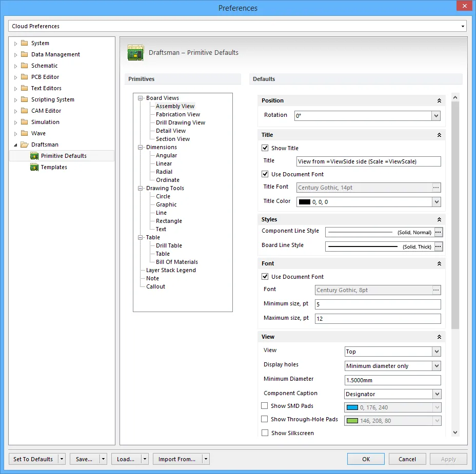
Task: Enable Show Silkscreen checkbox
Action: [x=265, y=433]
